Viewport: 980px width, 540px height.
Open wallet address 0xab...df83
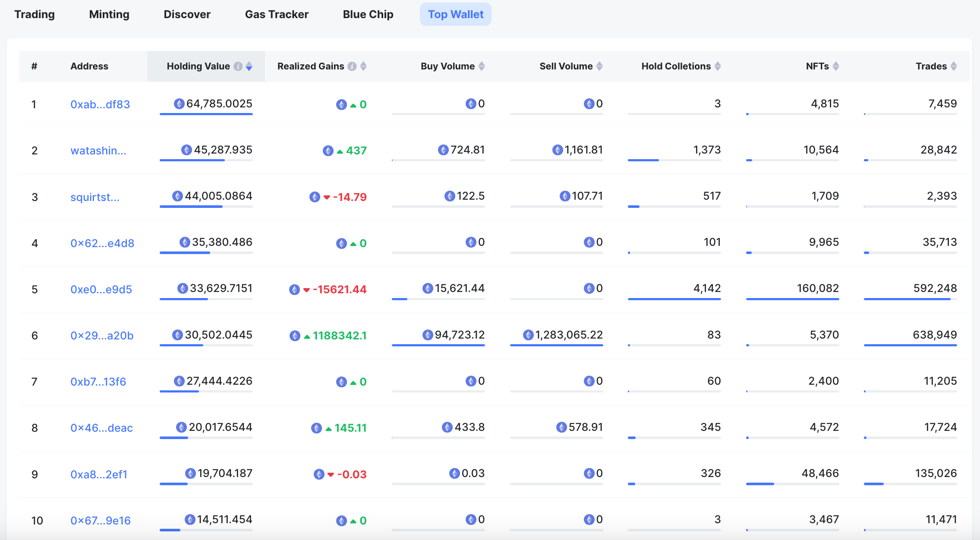coord(100,104)
